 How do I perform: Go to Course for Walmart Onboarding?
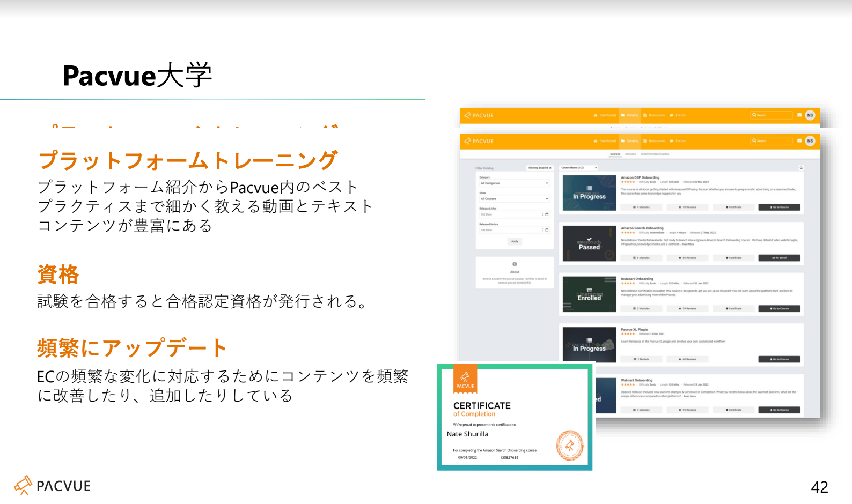(x=779, y=410)
